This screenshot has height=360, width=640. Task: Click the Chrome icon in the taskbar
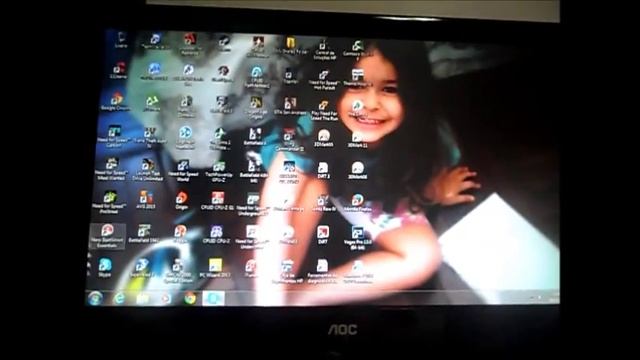[190, 298]
